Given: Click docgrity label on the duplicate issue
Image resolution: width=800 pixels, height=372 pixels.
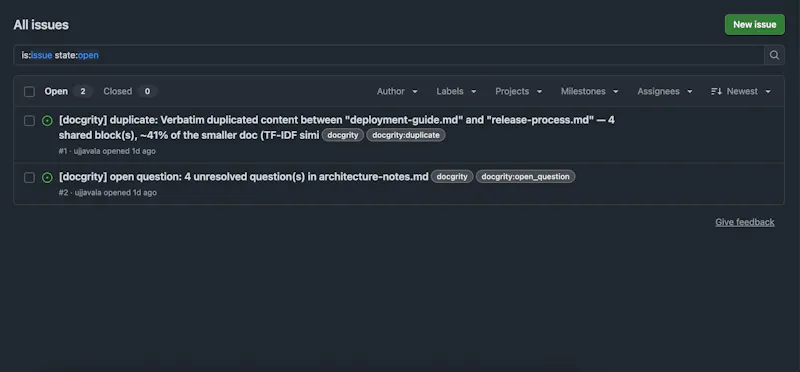Looking at the screenshot, I should click(343, 135).
